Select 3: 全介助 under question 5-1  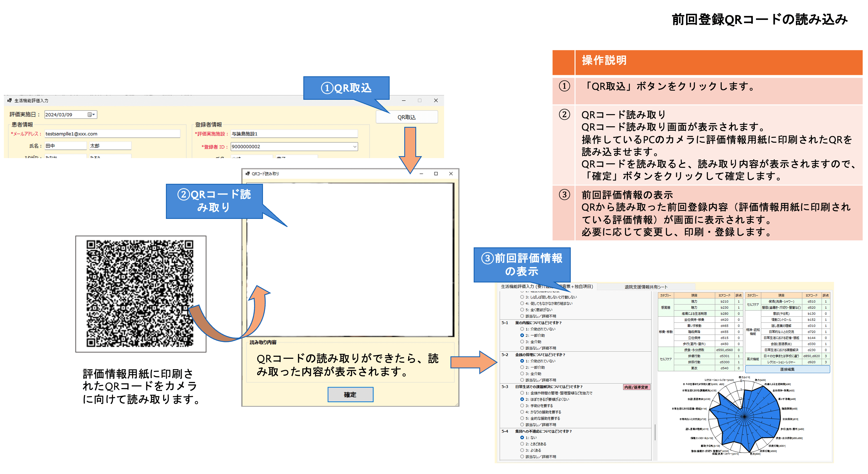tap(522, 342)
